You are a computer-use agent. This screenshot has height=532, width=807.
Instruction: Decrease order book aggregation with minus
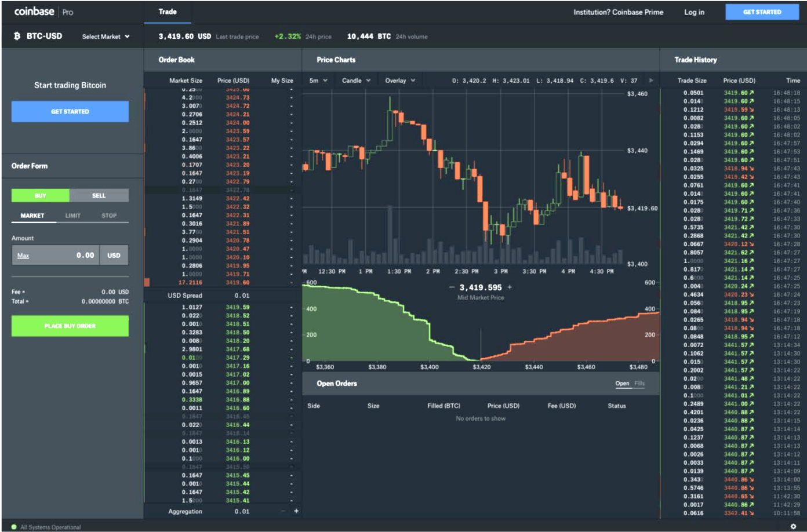click(x=283, y=511)
